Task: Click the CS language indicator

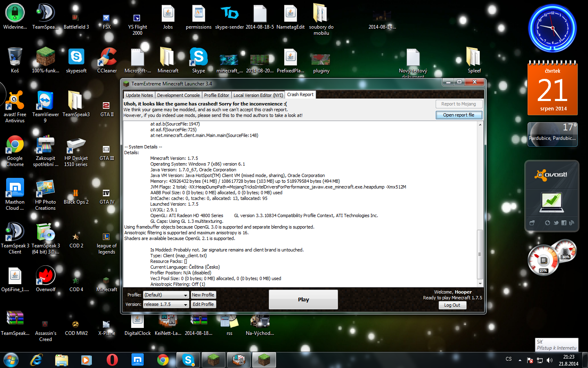Action: (508, 359)
